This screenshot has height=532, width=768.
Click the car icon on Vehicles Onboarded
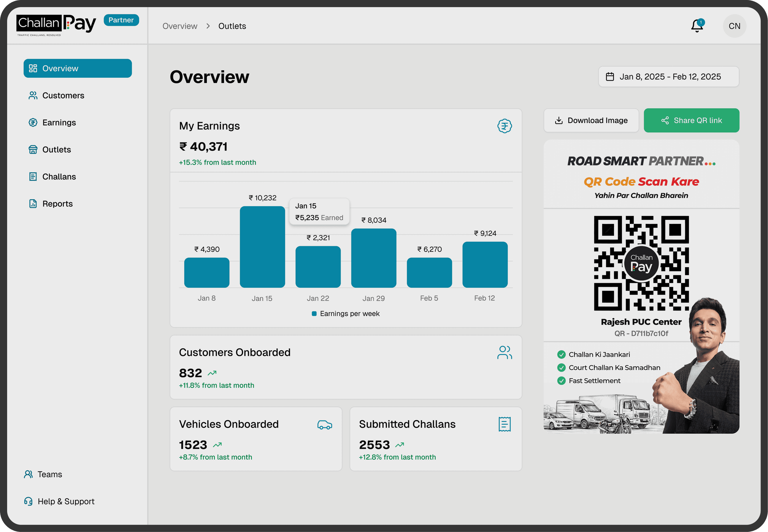pos(324,425)
